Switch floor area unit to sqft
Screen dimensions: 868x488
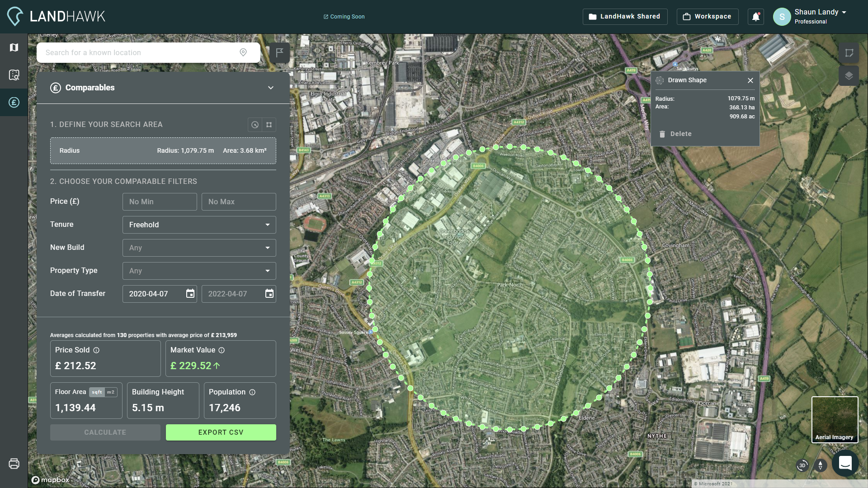coord(97,392)
